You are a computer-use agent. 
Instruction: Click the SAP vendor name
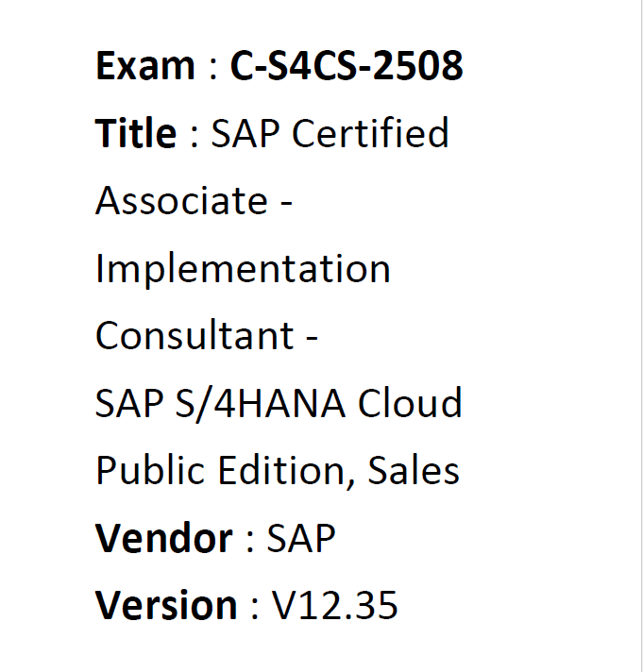click(301, 538)
